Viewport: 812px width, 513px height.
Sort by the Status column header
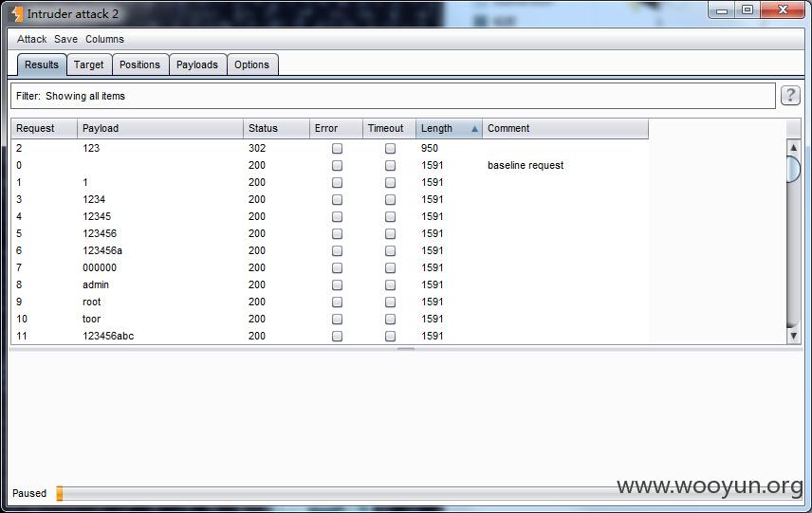[x=276, y=128]
